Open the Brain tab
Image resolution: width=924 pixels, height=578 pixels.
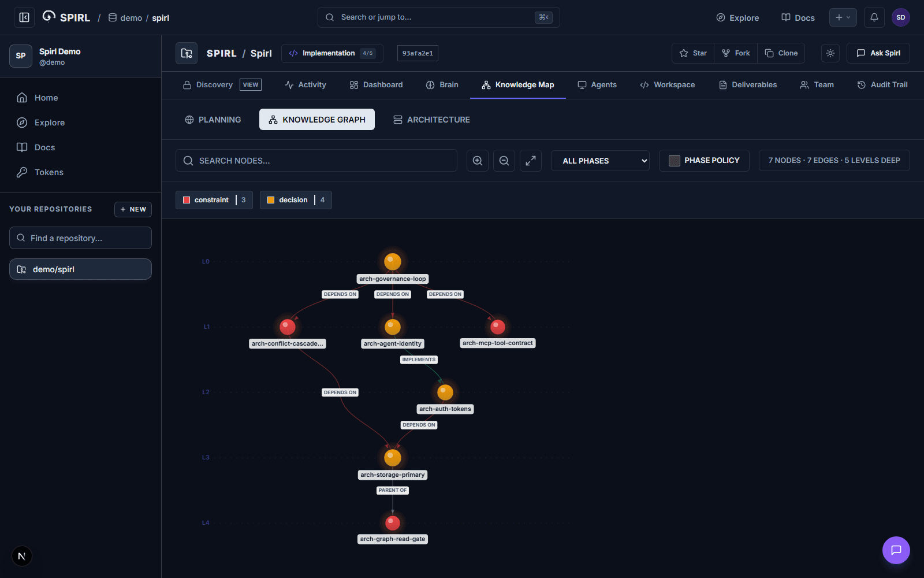(442, 85)
